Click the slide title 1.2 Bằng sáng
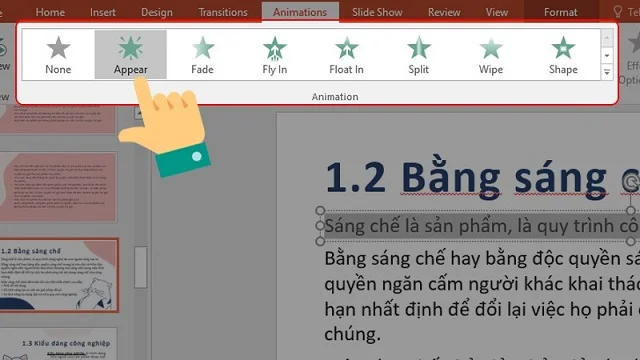640x360 pixels. (483, 178)
